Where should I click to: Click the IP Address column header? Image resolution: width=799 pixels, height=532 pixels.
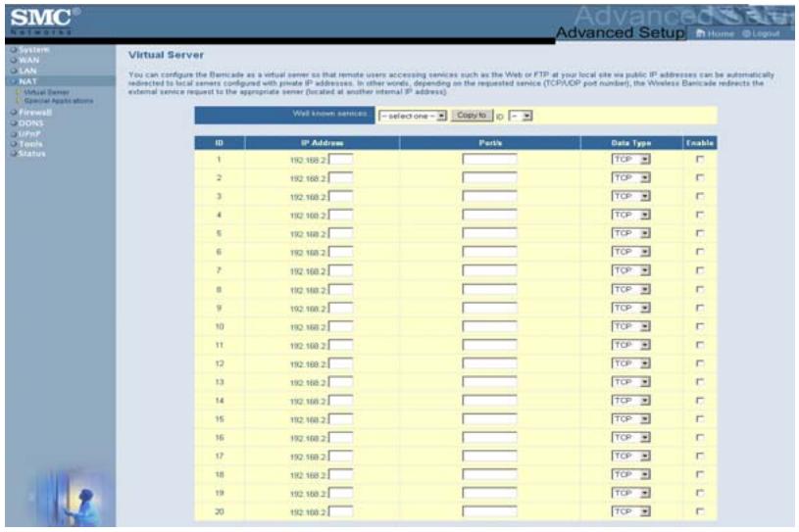322,143
